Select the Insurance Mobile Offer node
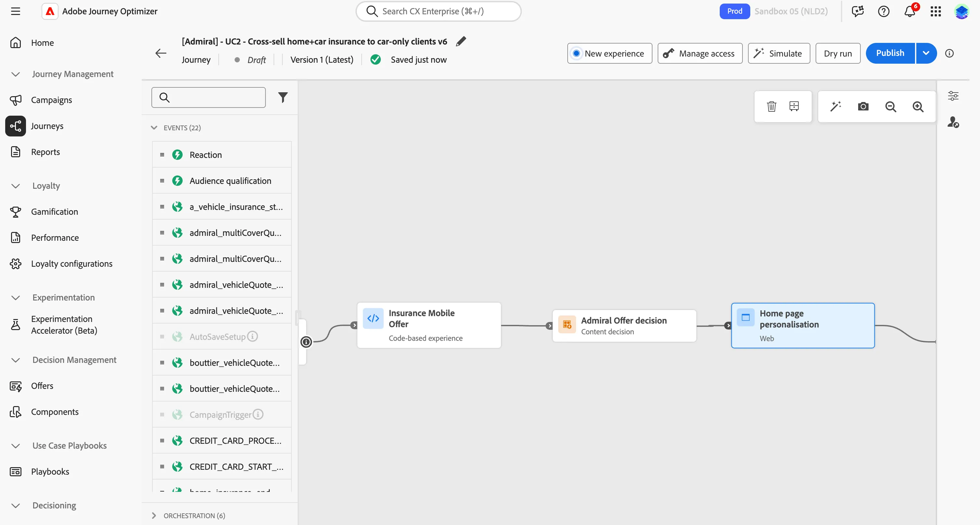Screen dimensions: 980x525 click(429, 325)
